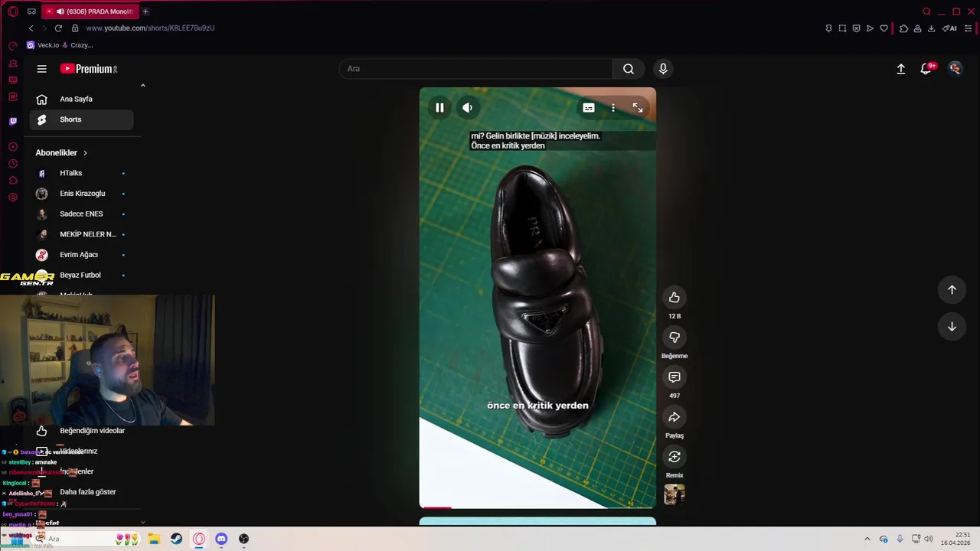Go back in browser history
Viewport: 980px width, 551px height.
(31, 28)
